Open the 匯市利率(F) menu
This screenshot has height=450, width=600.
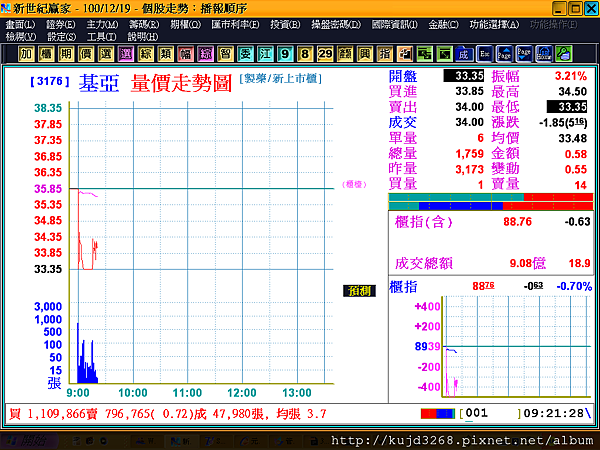pos(235,24)
